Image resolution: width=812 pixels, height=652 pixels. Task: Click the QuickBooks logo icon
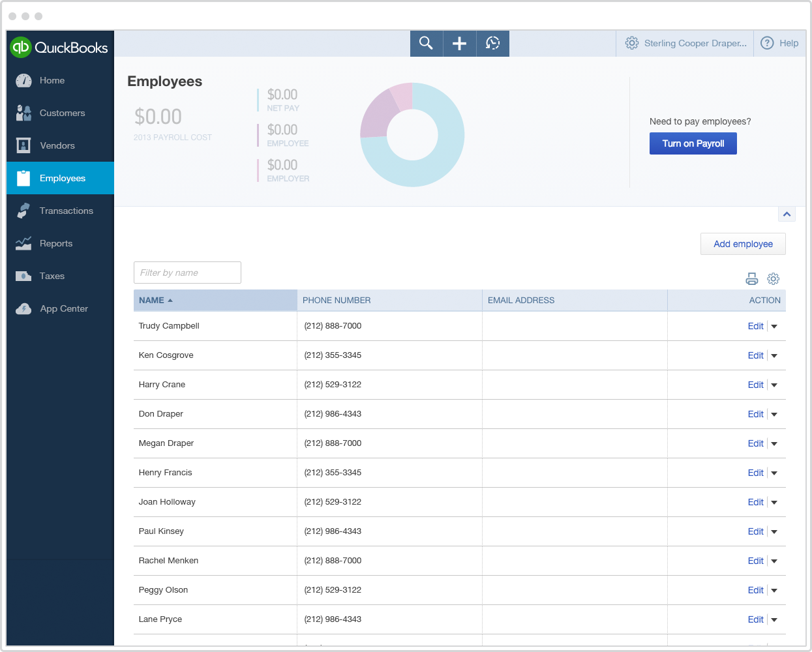click(21, 47)
